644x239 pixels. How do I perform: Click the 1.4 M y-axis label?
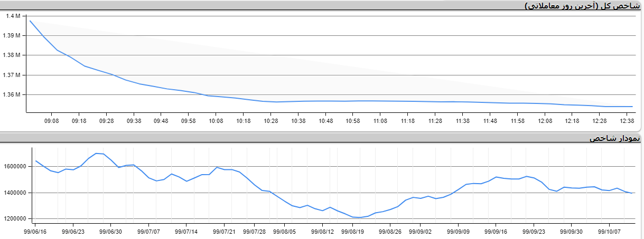point(13,16)
